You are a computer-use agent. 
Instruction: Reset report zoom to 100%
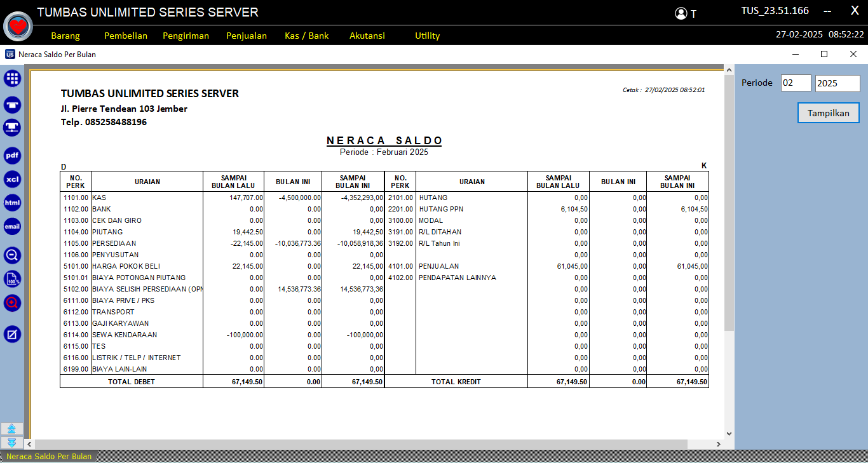coord(12,279)
